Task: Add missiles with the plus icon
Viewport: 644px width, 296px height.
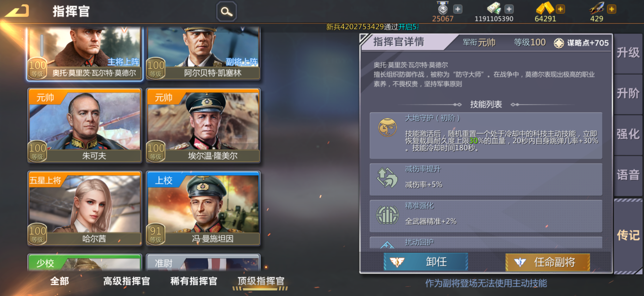Action: pyautogui.click(x=612, y=9)
